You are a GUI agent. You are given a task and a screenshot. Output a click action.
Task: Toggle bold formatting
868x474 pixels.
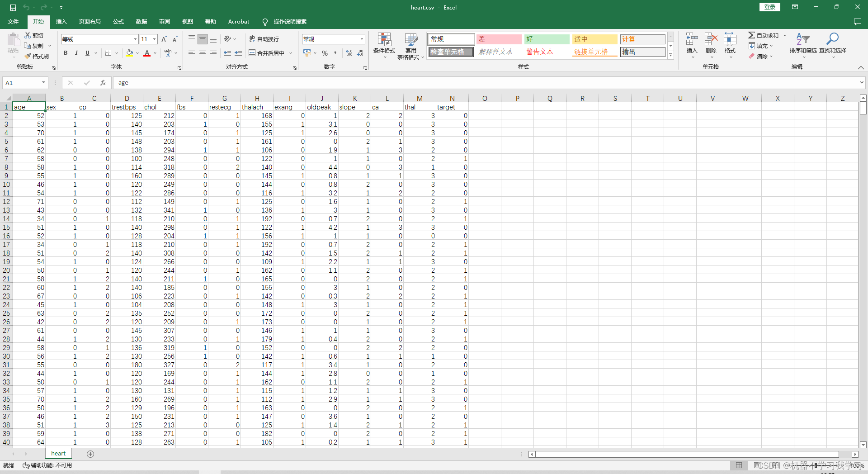coord(66,53)
